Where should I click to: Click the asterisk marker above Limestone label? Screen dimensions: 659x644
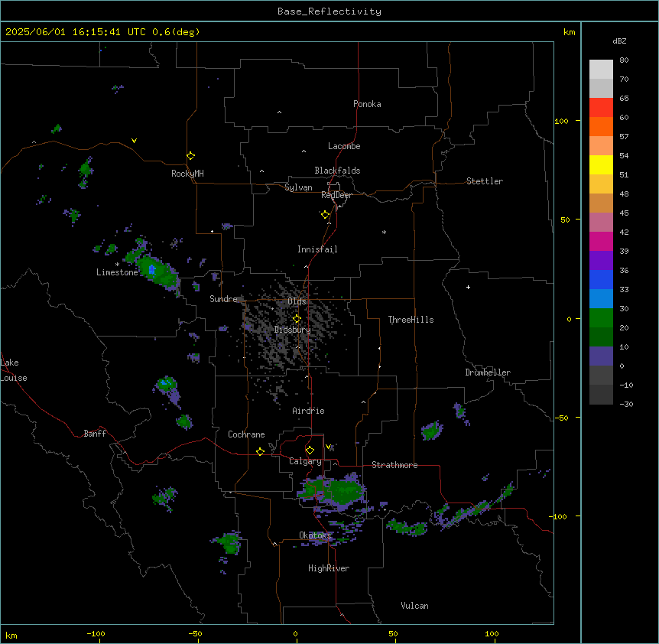(117, 265)
